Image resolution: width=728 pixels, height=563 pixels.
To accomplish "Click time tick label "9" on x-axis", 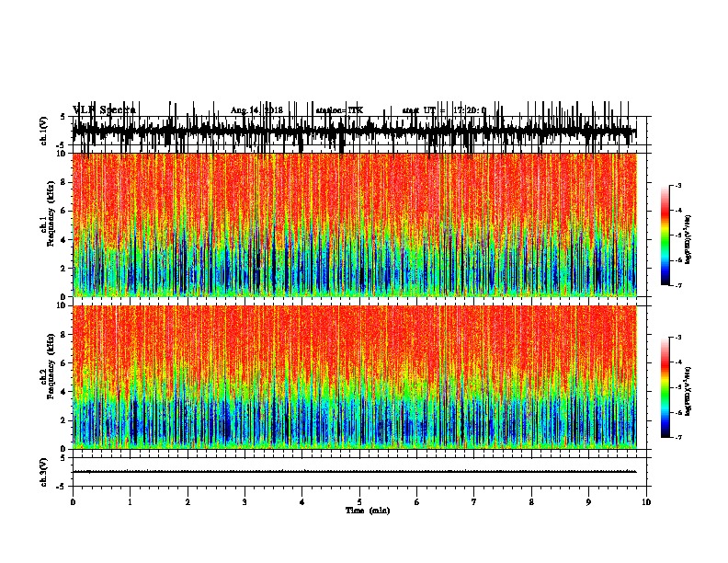I will (588, 502).
